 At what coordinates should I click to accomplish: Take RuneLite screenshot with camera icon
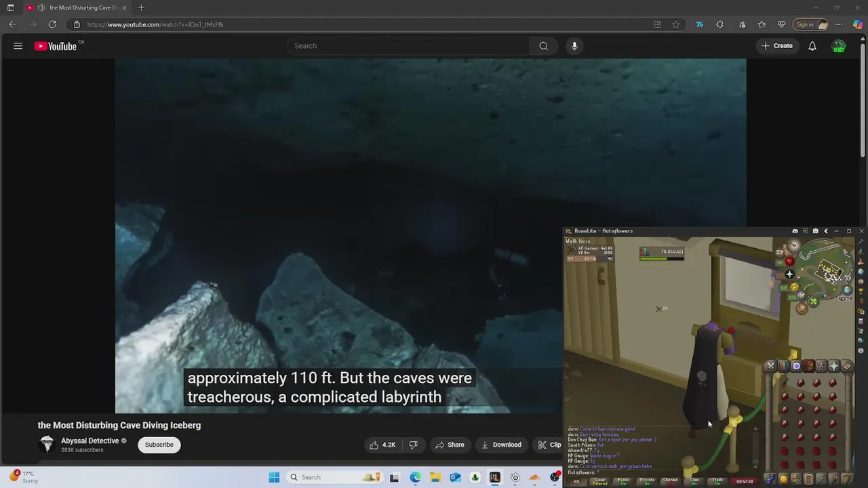[x=816, y=231]
